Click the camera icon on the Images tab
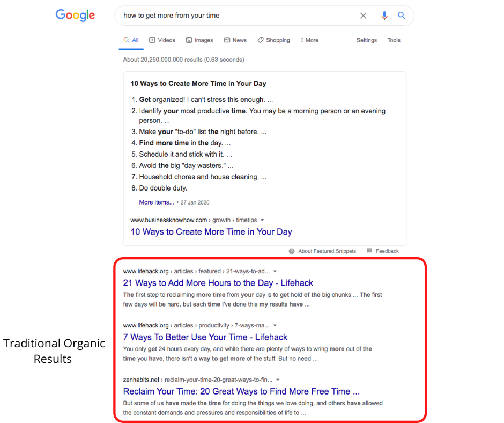 coord(188,40)
